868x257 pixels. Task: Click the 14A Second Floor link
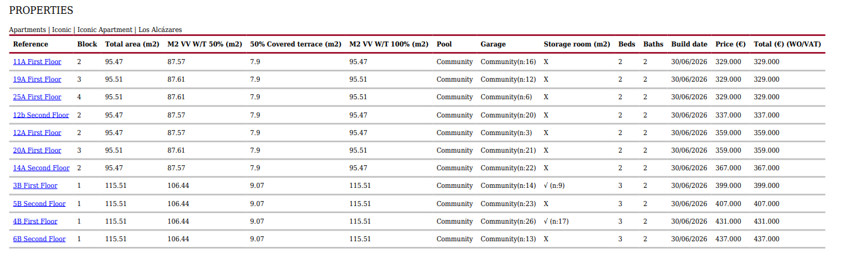point(41,168)
